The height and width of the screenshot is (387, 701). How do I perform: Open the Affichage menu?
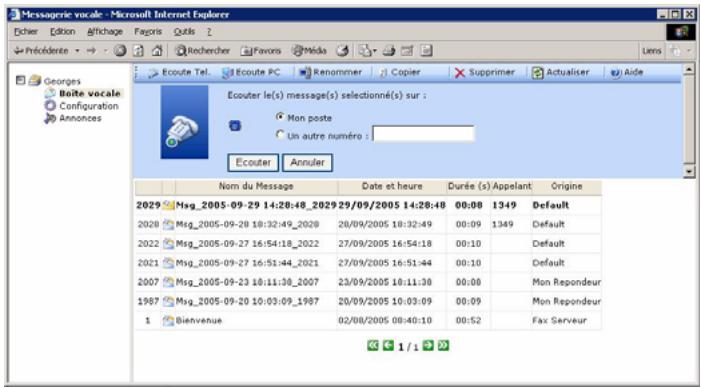(105, 32)
